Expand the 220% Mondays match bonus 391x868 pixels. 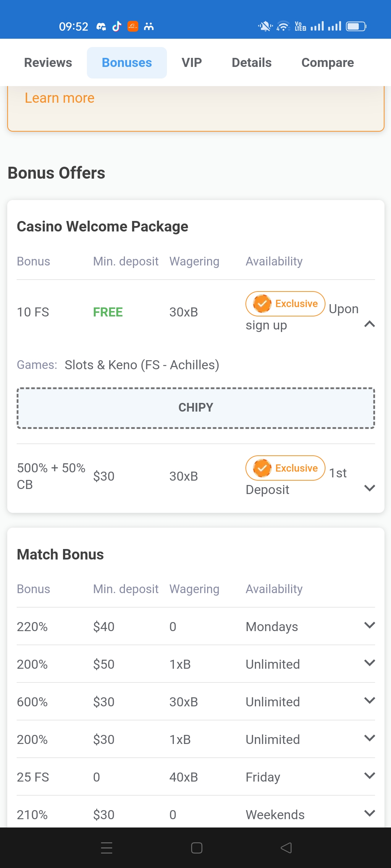pyautogui.click(x=369, y=625)
